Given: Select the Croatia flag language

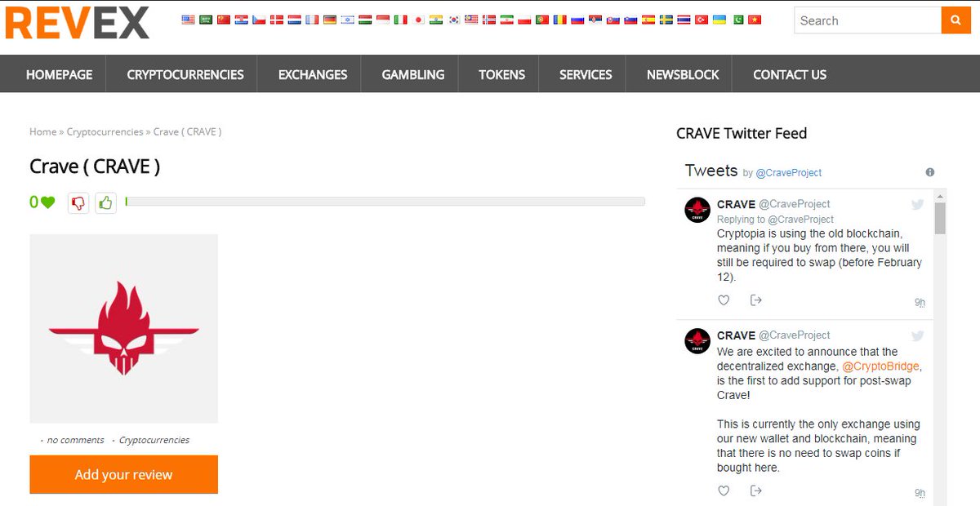Looking at the screenshot, I should click(241, 20).
